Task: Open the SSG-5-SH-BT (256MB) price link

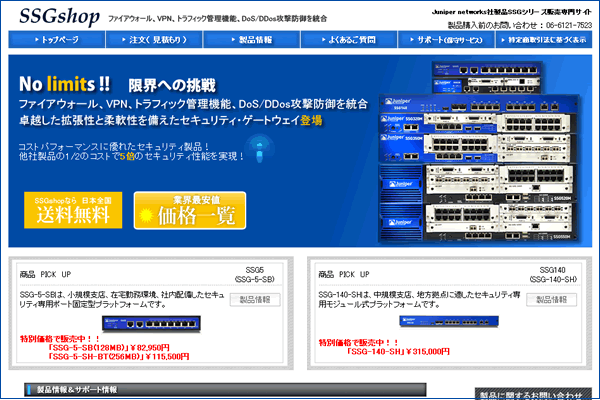Action: tap(118, 356)
